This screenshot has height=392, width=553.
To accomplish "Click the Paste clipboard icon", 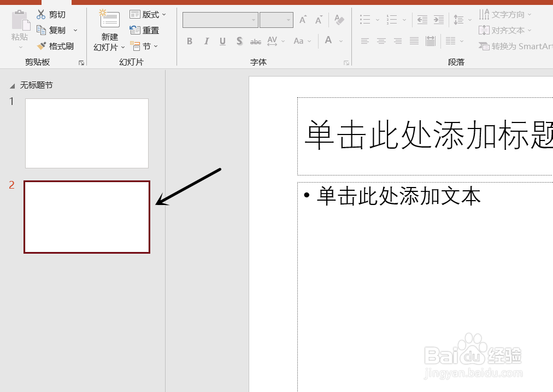I will point(20,20).
